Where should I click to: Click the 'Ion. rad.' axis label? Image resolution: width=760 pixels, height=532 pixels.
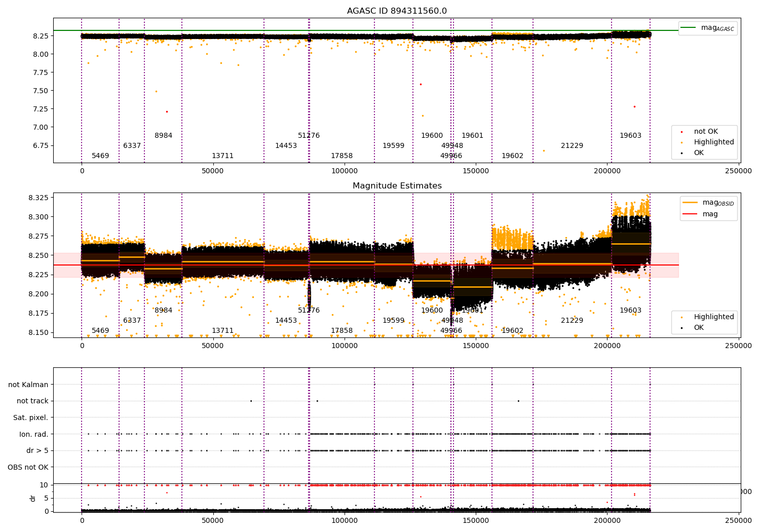pyautogui.click(x=34, y=434)
